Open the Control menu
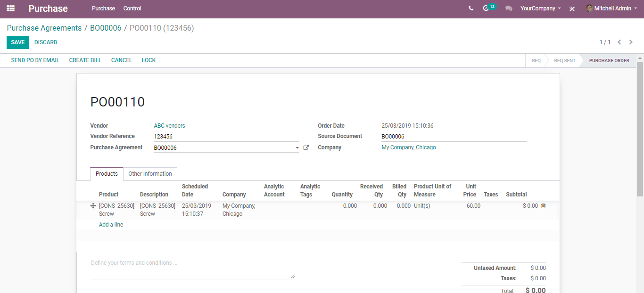The width and height of the screenshot is (644, 293). (x=132, y=8)
